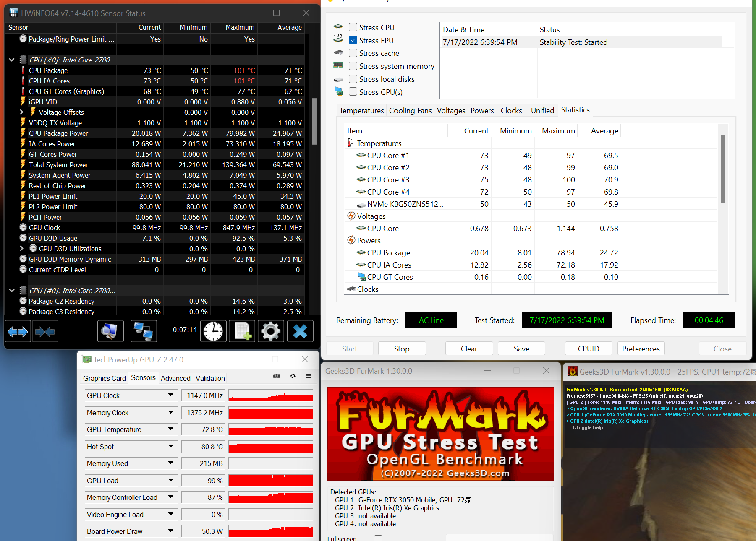Open GPU Load sensor dropdown

click(170, 480)
